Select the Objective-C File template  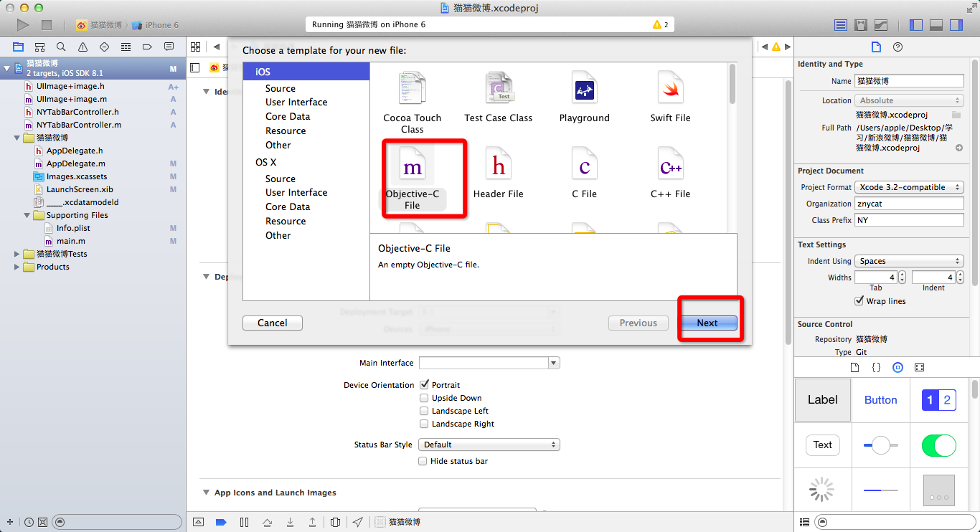(413, 179)
